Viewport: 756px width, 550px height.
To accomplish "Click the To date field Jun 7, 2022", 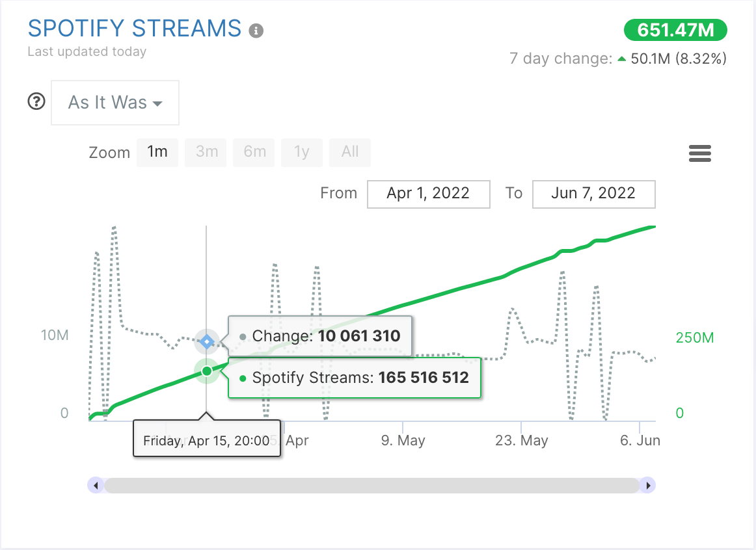I will (x=593, y=194).
